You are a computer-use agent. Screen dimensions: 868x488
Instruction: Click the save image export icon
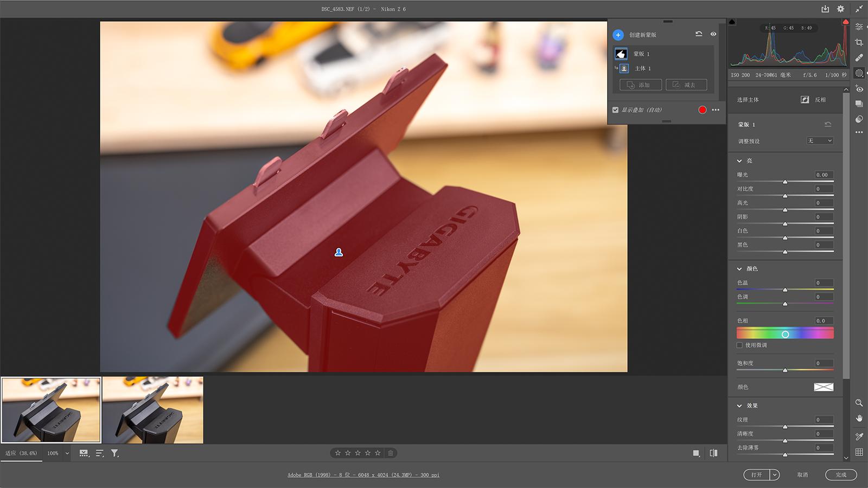[x=825, y=9]
